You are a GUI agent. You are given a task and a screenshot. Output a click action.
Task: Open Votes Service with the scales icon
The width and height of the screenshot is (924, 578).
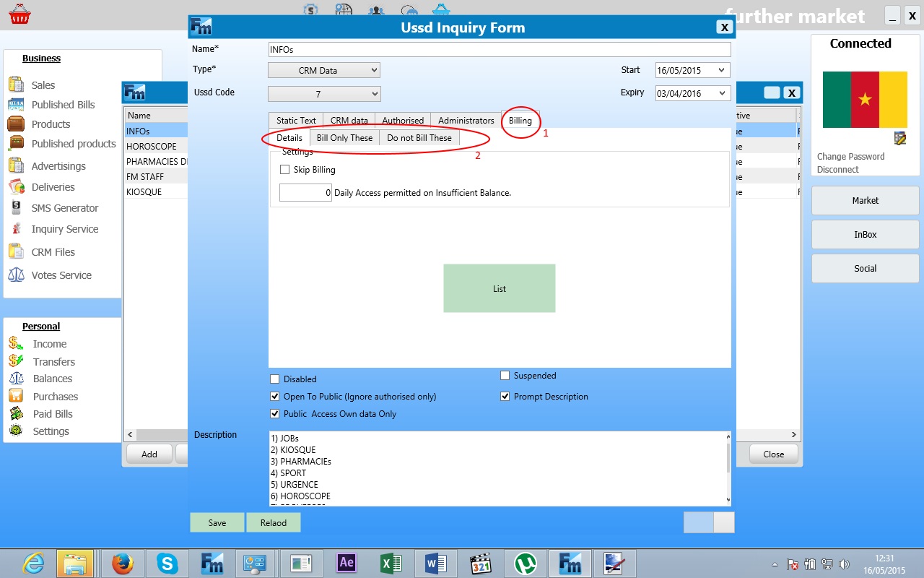[16, 275]
